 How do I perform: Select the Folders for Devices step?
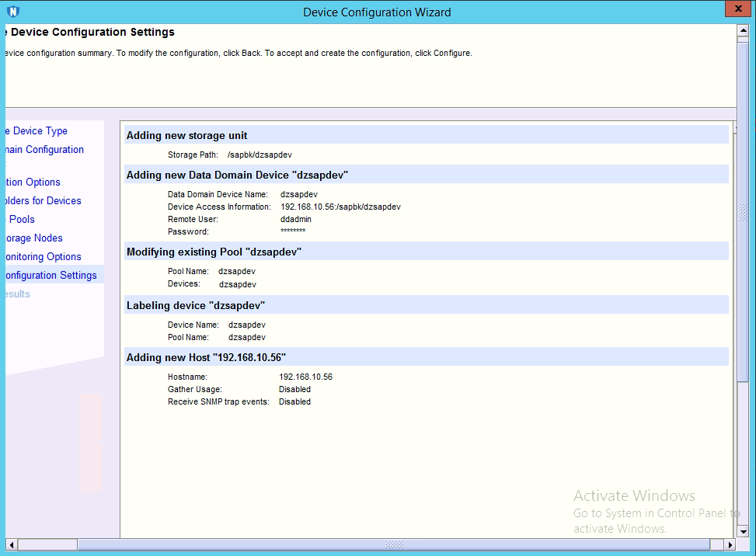(43, 201)
